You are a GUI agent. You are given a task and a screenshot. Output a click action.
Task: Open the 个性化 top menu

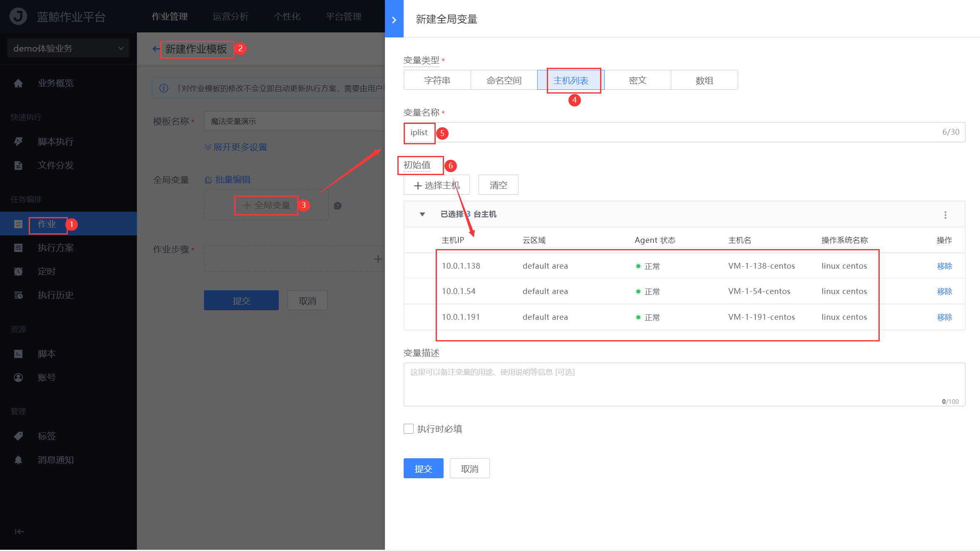pos(287,17)
